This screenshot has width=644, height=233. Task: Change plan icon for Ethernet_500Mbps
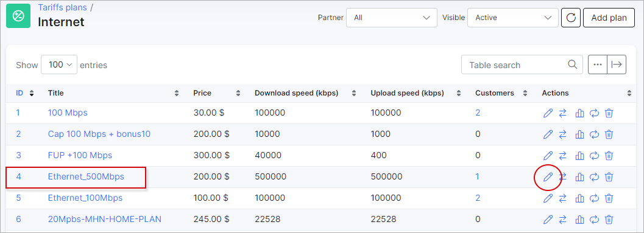coord(563,177)
